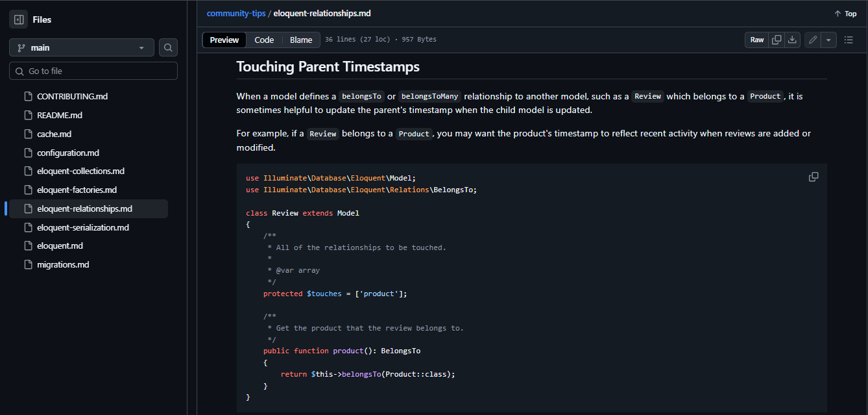Expand more edit options dropdown arrow
Image resolution: width=868 pixels, height=415 pixels.
click(828, 40)
